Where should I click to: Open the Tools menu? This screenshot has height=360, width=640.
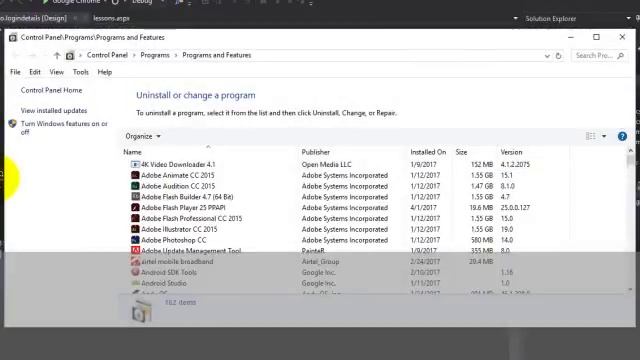point(80,72)
